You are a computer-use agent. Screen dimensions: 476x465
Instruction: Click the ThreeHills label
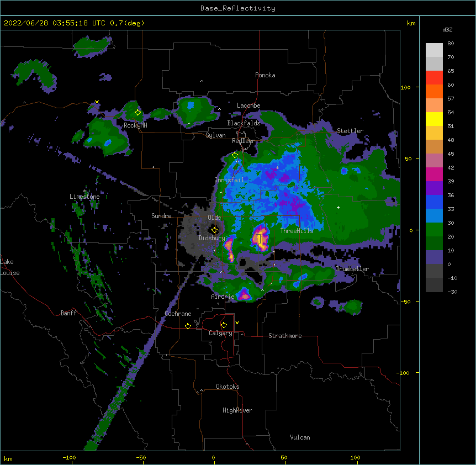pyautogui.click(x=297, y=231)
